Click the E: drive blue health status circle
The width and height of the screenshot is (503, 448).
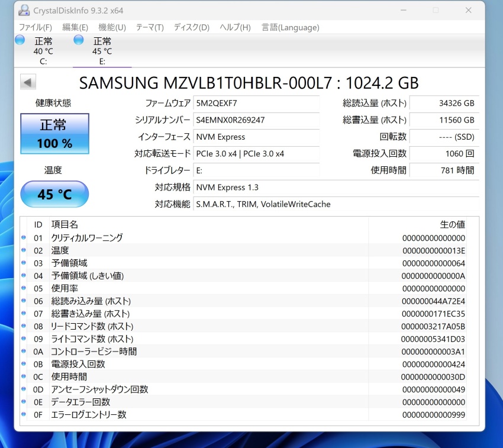click(79, 40)
